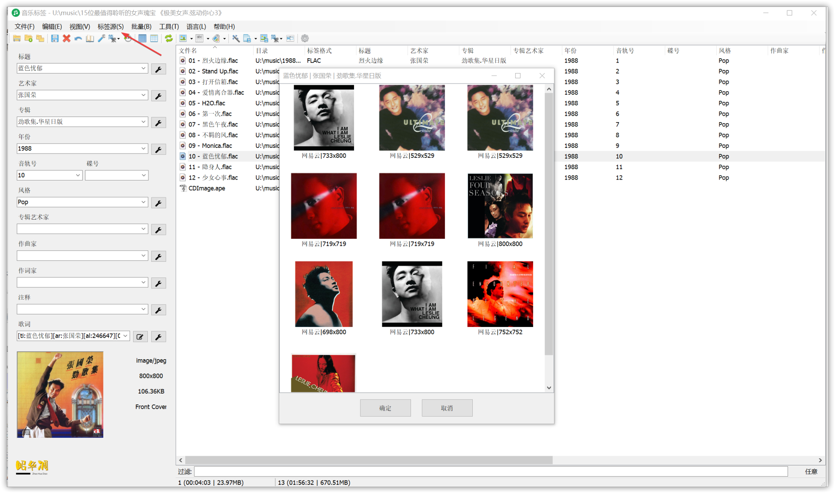The image size is (835, 504).
Task: Click the open folder icon in toolbar
Action: click(17, 38)
